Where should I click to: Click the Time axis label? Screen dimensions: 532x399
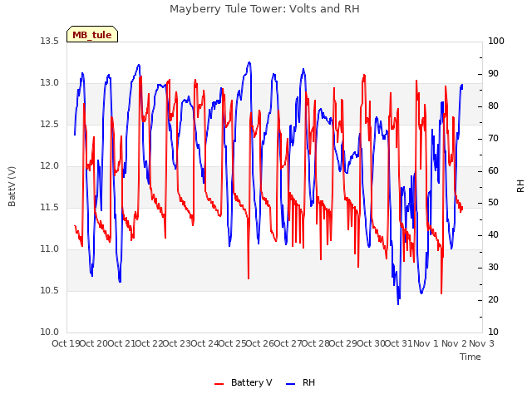(470, 357)
